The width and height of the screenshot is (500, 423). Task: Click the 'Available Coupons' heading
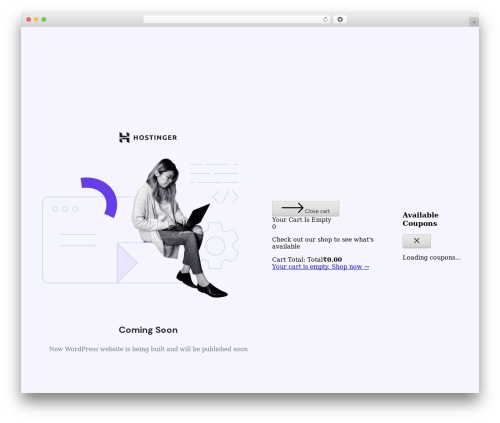click(x=420, y=219)
